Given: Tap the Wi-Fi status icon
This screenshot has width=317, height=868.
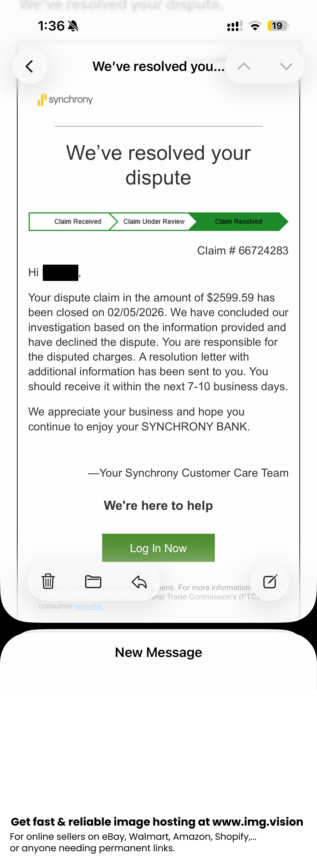Looking at the screenshot, I should point(255,25).
